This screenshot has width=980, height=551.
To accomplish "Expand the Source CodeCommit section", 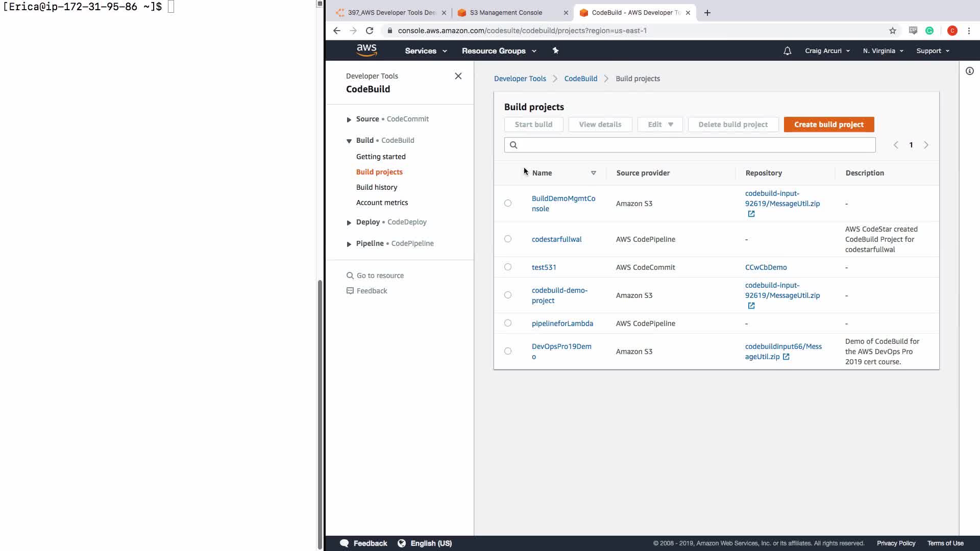I will coord(349,119).
